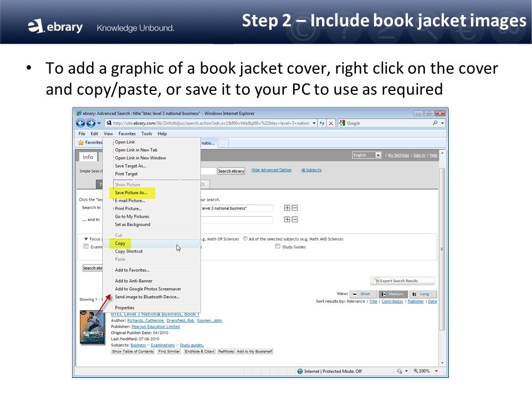Select Set as Background

point(132,224)
